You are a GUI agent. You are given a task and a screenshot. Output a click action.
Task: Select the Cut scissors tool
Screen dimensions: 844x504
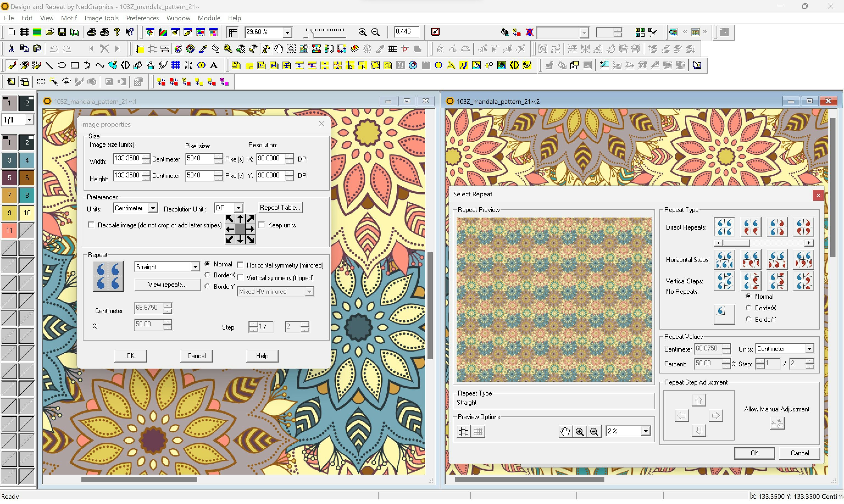click(12, 48)
